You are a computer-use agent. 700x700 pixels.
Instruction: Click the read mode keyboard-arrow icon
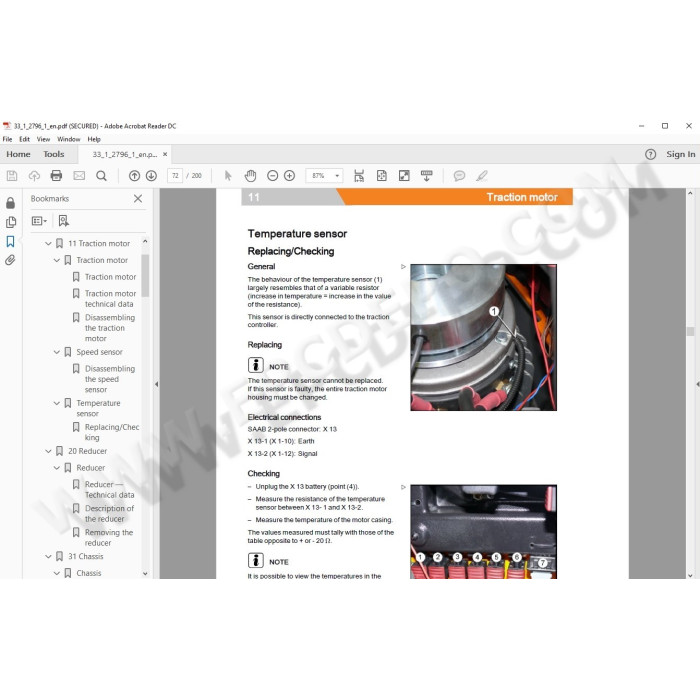click(x=427, y=176)
